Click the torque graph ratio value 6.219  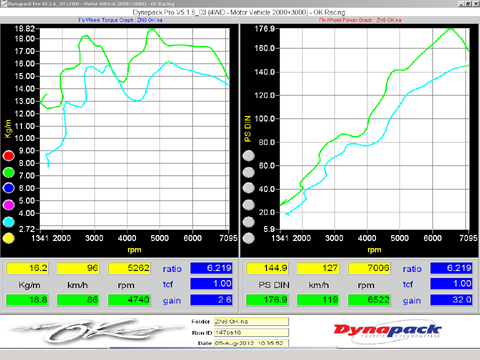point(211,268)
